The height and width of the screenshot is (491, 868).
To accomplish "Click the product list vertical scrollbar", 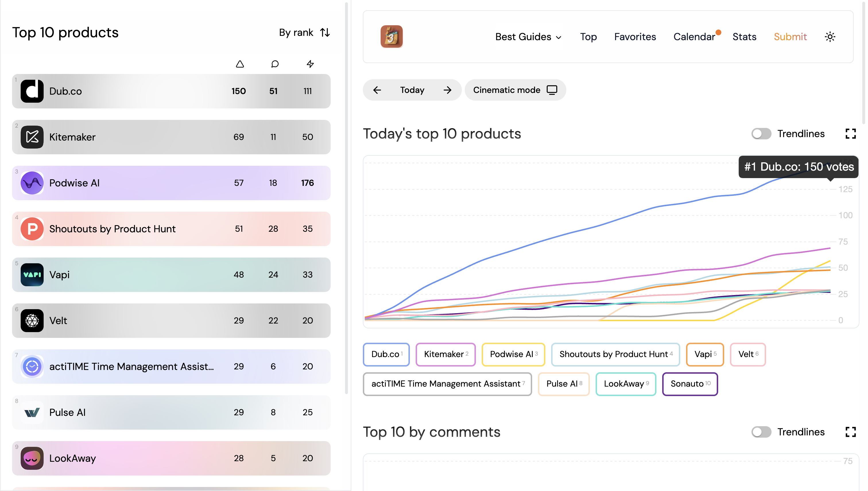I will [x=346, y=198].
